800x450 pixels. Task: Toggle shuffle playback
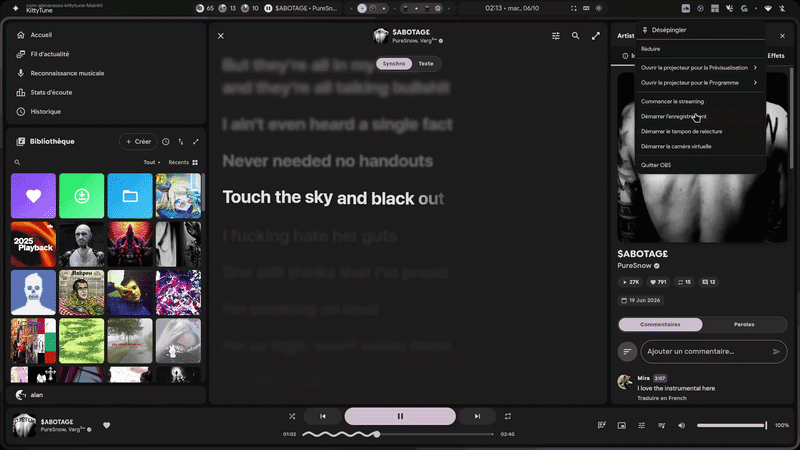(292, 416)
